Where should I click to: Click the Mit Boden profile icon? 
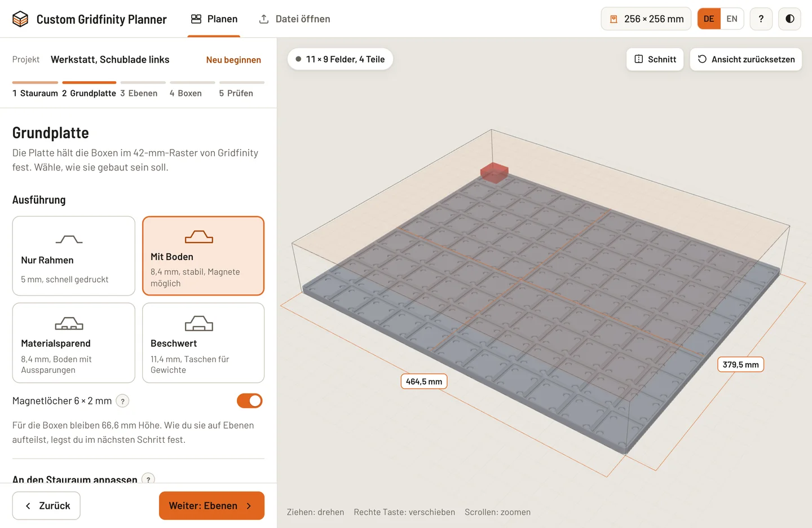click(x=199, y=236)
